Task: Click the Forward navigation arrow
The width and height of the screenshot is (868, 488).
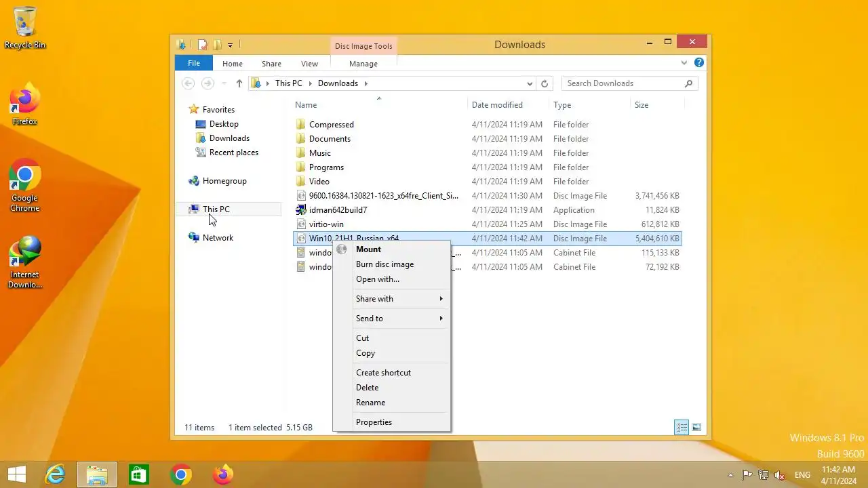Action: [x=208, y=83]
